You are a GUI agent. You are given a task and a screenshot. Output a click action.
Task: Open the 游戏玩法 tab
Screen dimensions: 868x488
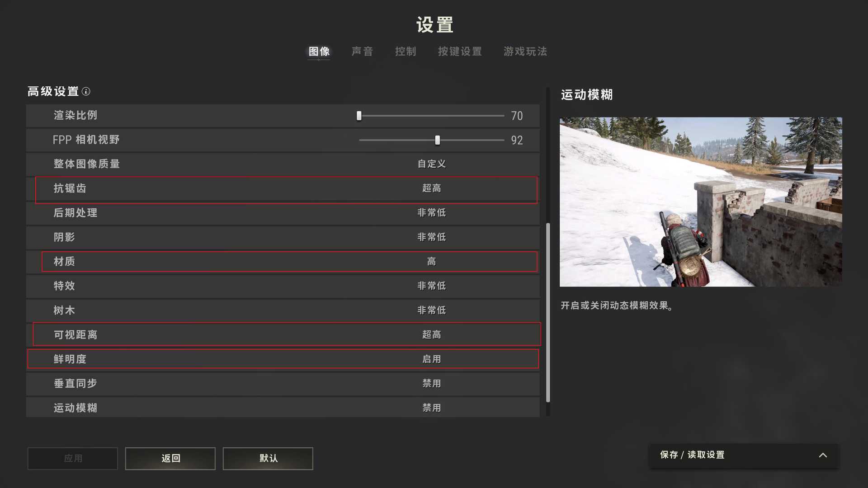point(525,52)
